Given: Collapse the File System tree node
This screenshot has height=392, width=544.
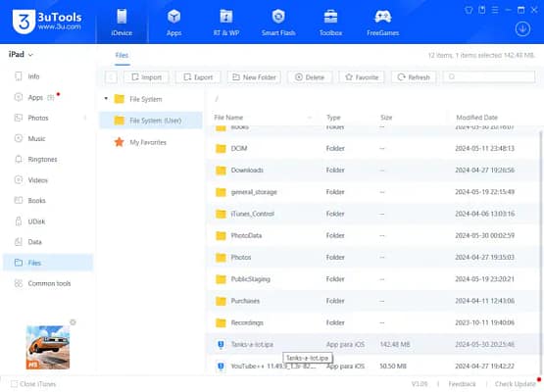Looking at the screenshot, I should coord(106,99).
